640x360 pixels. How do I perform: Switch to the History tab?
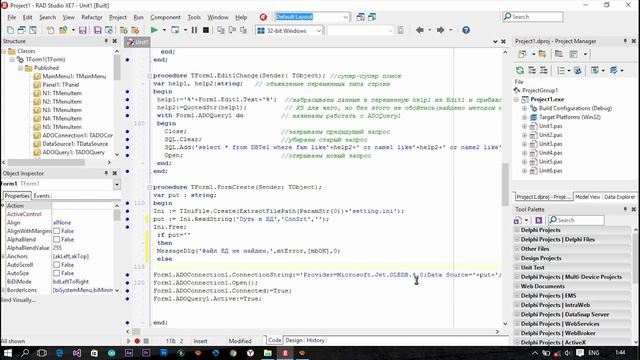(x=315, y=340)
